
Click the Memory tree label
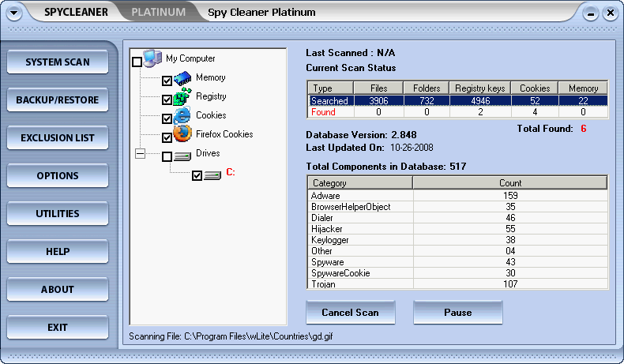pos(211,77)
